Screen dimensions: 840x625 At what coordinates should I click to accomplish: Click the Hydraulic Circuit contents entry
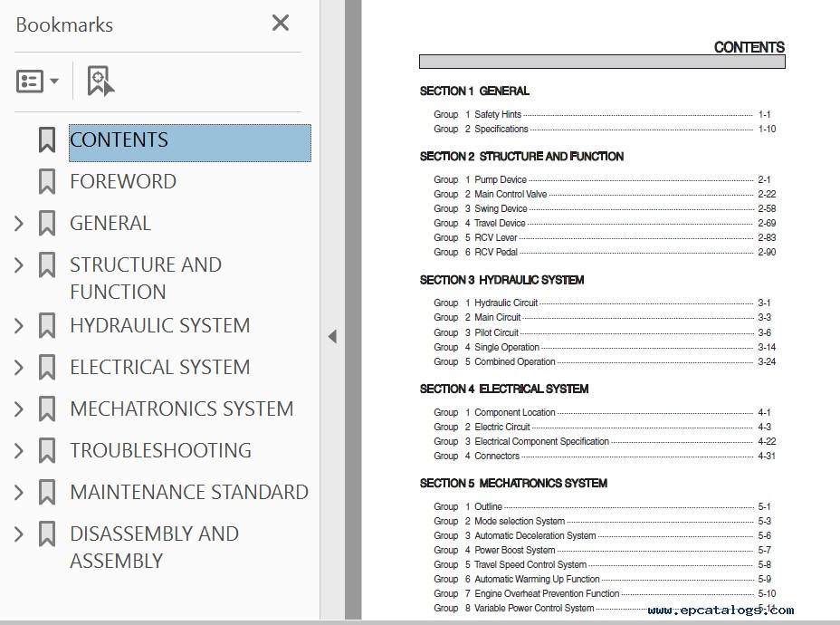coord(602,303)
